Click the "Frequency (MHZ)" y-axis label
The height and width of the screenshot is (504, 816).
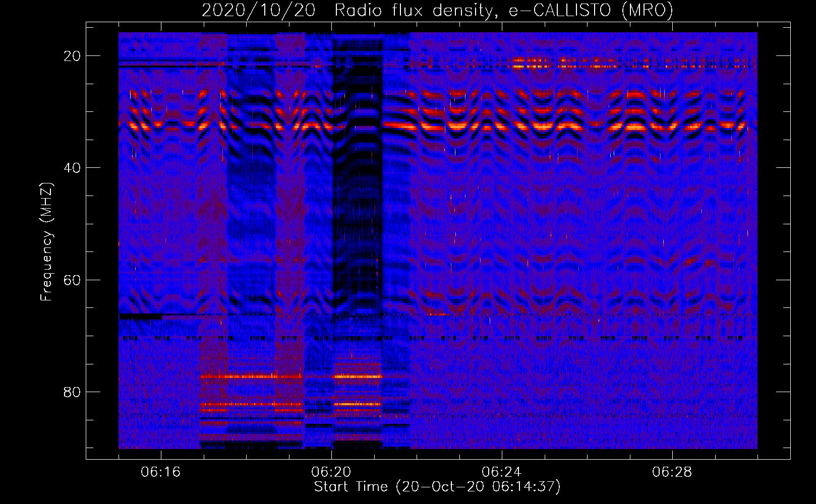(x=46, y=242)
